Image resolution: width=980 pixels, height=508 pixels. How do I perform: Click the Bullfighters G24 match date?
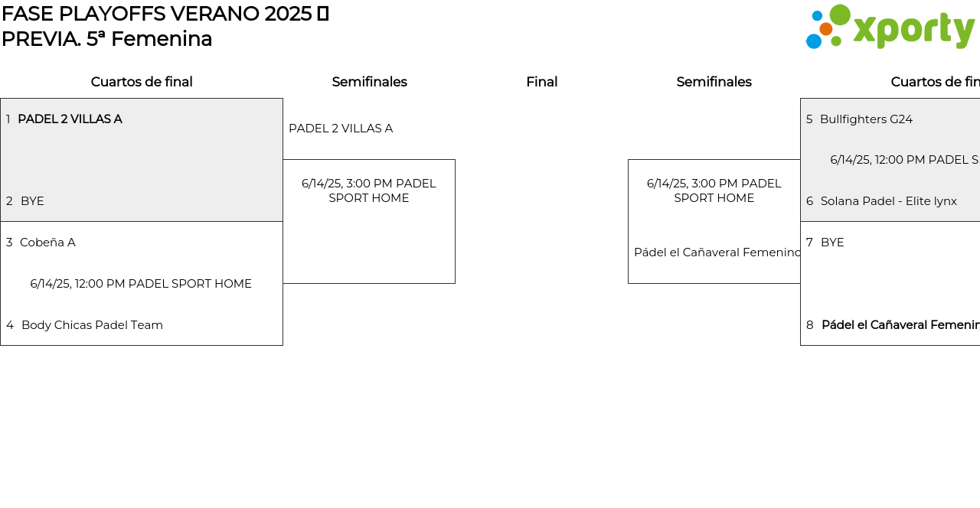click(x=904, y=160)
